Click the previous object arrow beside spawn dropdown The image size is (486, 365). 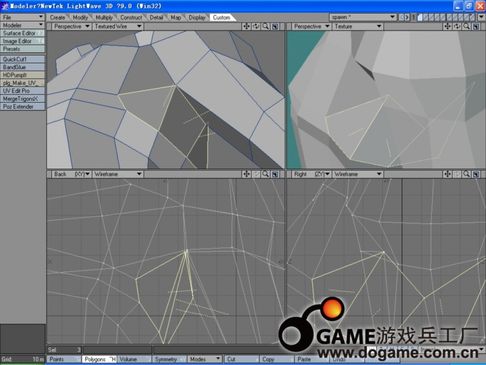point(402,17)
